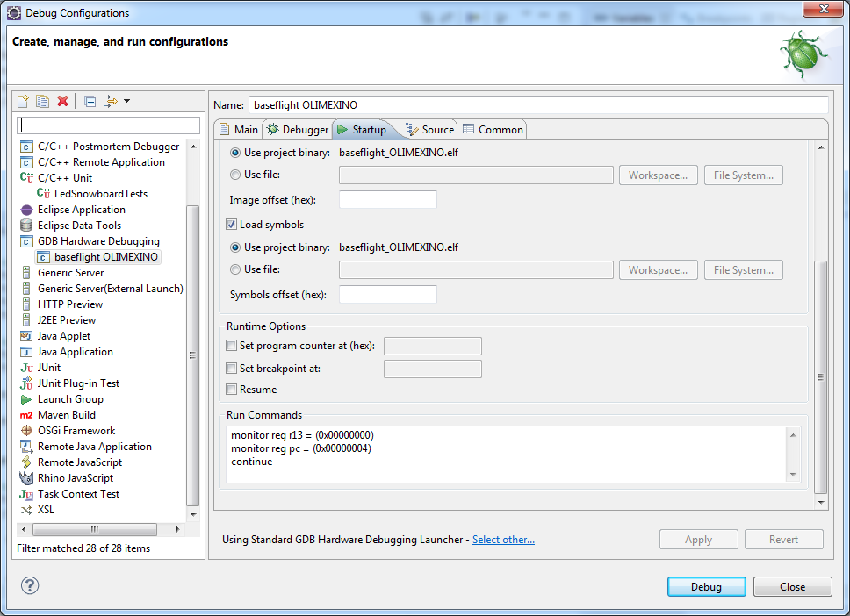Open the Select other... launcher link
This screenshot has width=850, height=616.
click(503, 540)
